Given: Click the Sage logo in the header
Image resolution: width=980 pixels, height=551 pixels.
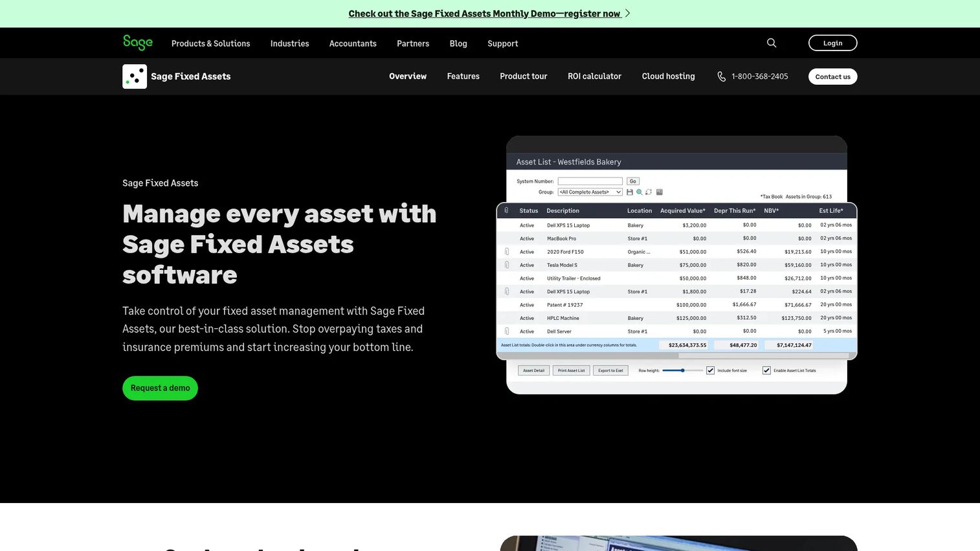Looking at the screenshot, I should click(138, 43).
